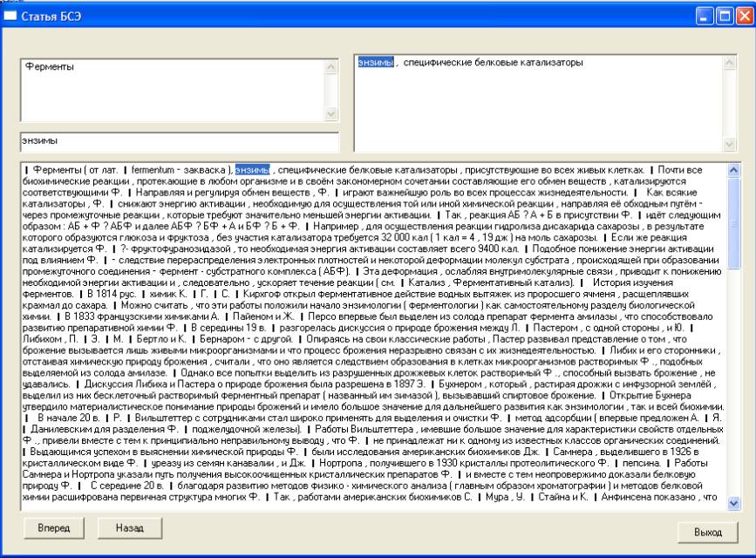Click down arrow of top-right definition box scrollbar
The width and height of the screenshot is (756, 558).
731,144
